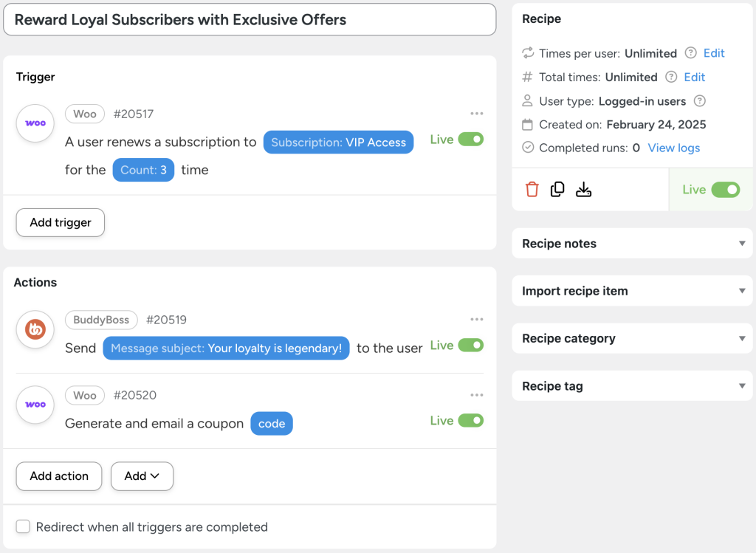Image resolution: width=756 pixels, height=553 pixels.
Task: Export the recipe using the download icon
Action: click(x=583, y=189)
